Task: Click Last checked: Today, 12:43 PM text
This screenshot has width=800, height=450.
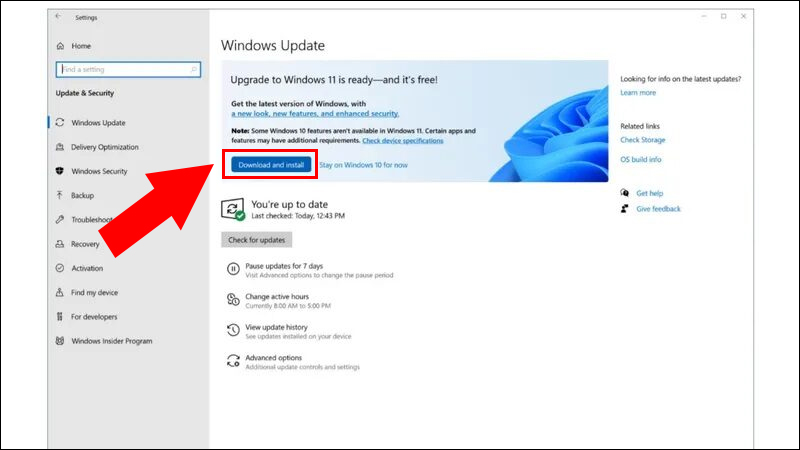Action: click(x=298, y=216)
